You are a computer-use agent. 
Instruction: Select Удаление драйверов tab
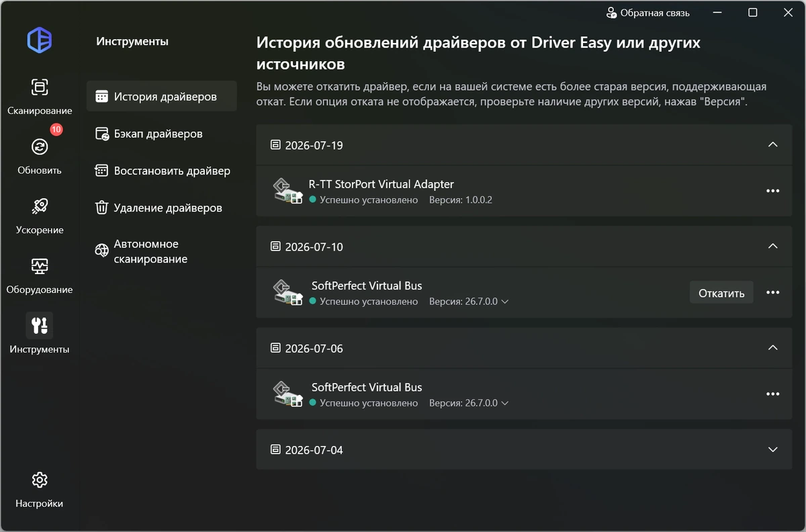162,208
